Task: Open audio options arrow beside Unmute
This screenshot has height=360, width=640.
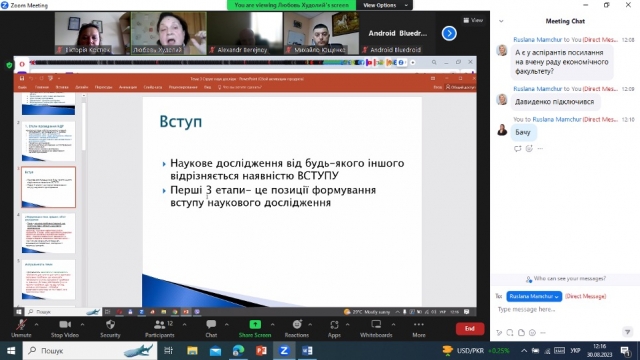Action: coord(36,325)
